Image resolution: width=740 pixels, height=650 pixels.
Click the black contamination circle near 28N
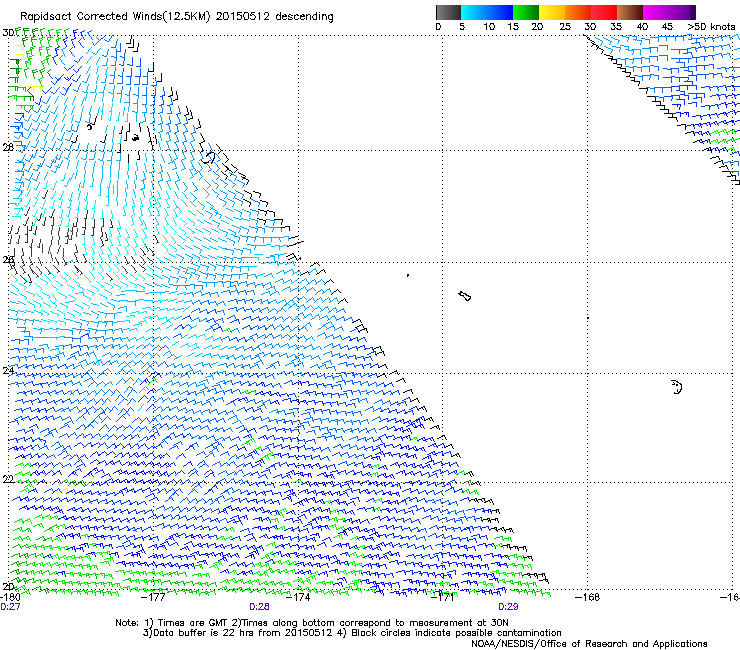coord(209,157)
